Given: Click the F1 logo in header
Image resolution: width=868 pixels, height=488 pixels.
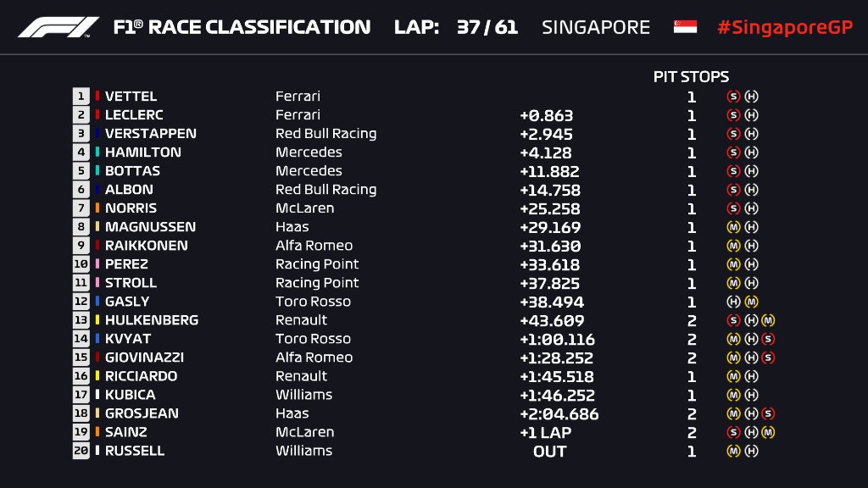Looking at the screenshot, I should (x=58, y=27).
